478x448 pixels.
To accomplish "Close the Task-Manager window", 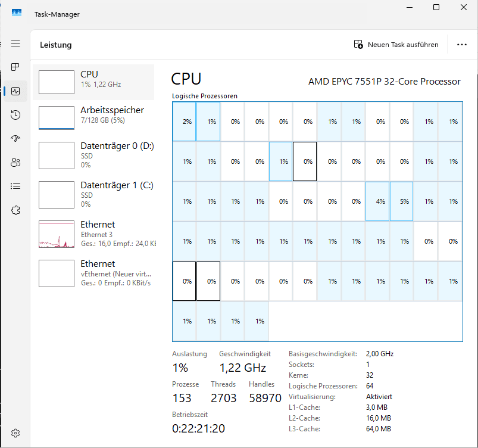I will 463,7.
